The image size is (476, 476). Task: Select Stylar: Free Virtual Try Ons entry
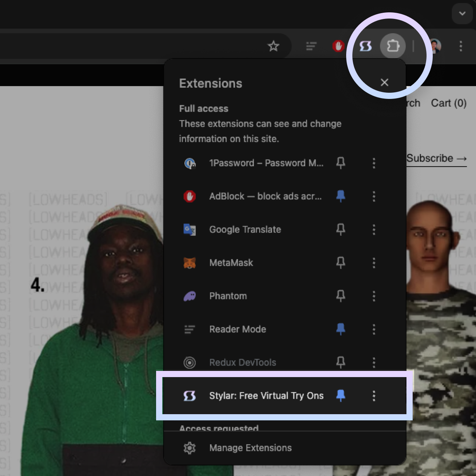pos(266,396)
